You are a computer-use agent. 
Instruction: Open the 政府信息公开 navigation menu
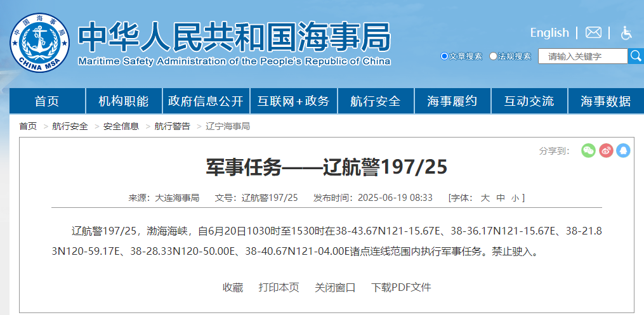pyautogui.click(x=206, y=101)
